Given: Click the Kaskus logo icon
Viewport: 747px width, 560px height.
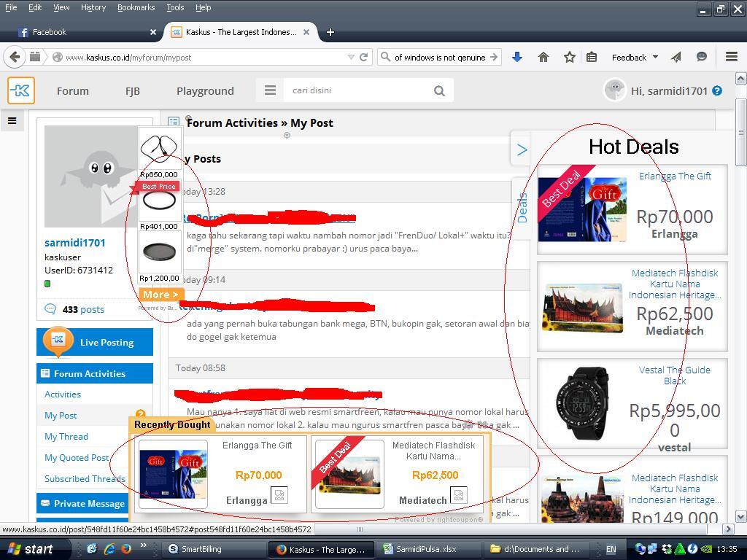Looking at the screenshot, I should [21, 90].
